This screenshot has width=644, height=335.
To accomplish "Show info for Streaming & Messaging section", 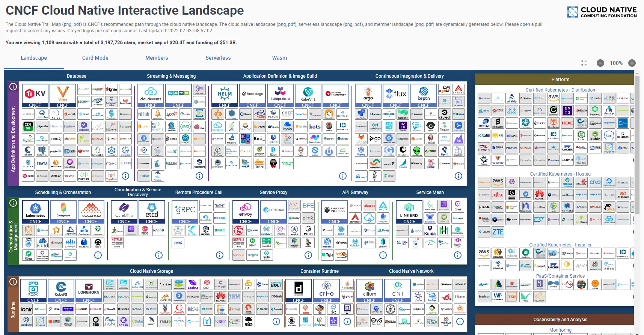I will pos(199,176).
